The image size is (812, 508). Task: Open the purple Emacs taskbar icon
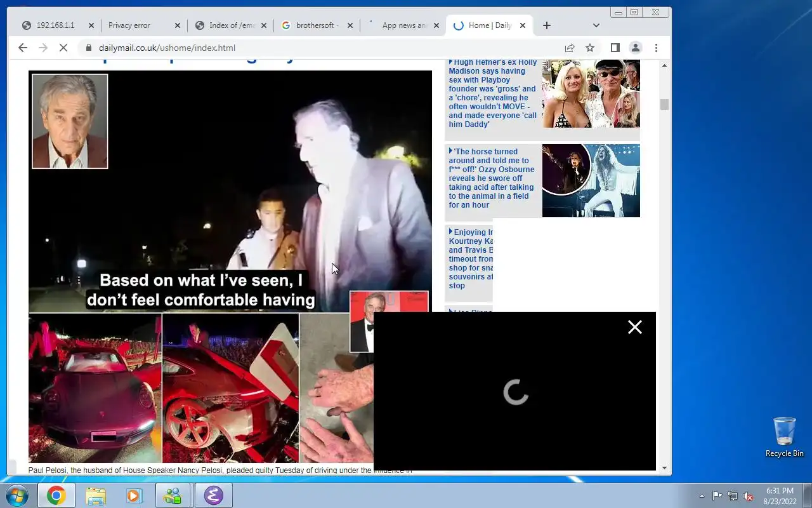213,495
